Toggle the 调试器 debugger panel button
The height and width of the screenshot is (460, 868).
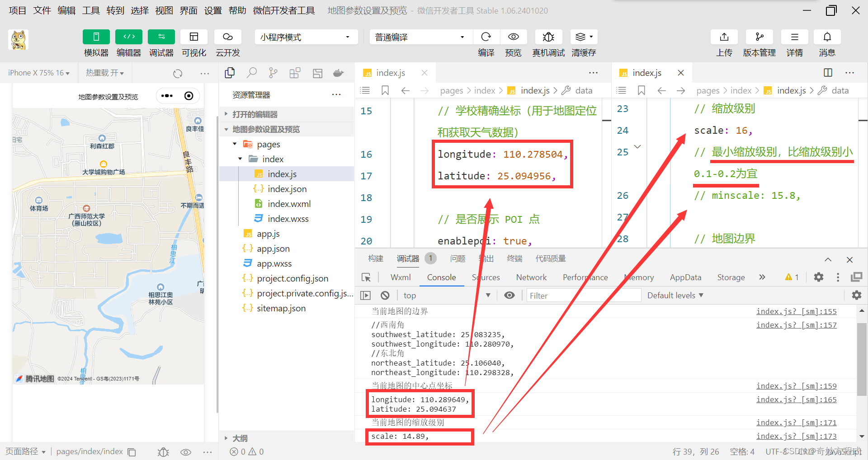coord(161,37)
